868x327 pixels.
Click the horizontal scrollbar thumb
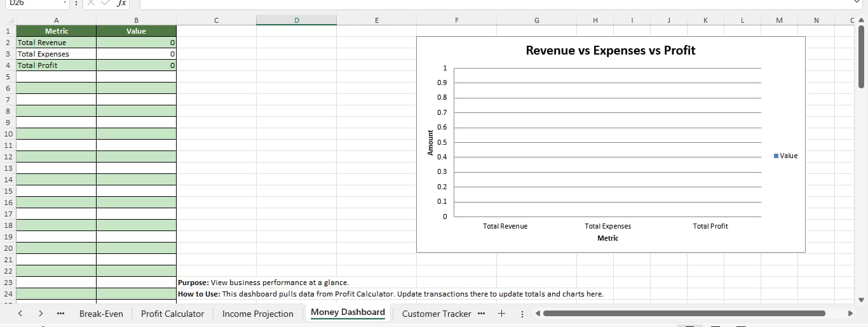tap(683, 313)
